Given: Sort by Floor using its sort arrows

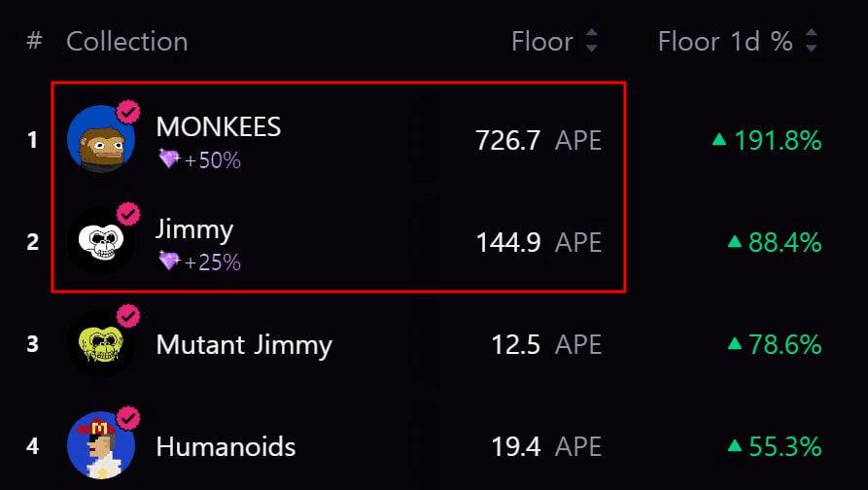Looking at the screenshot, I should tap(592, 41).
